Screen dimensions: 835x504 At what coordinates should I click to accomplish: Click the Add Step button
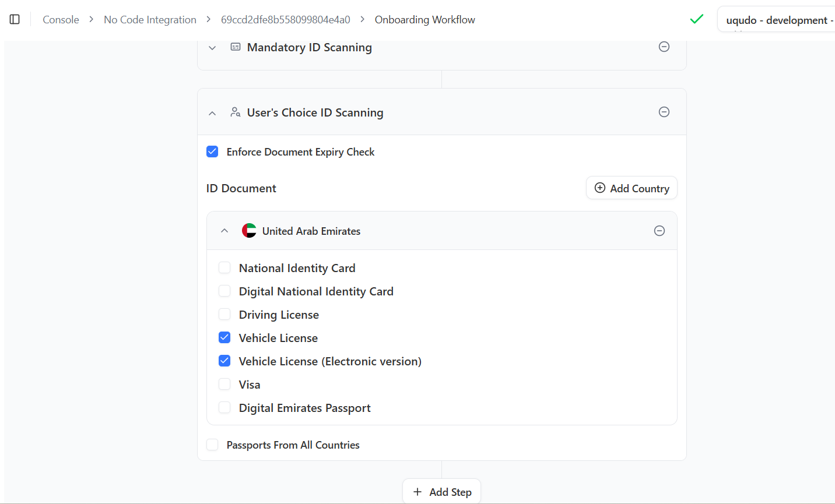pos(441,492)
